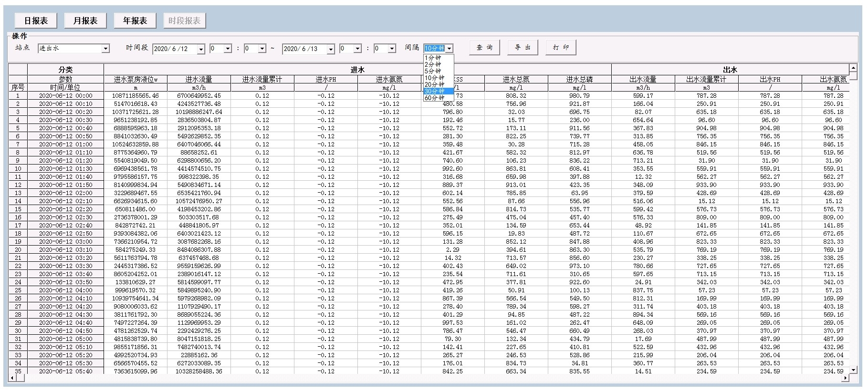Screen dimensions: 868x392
Task: Choose 60分钟 interval option
Action: (x=438, y=98)
